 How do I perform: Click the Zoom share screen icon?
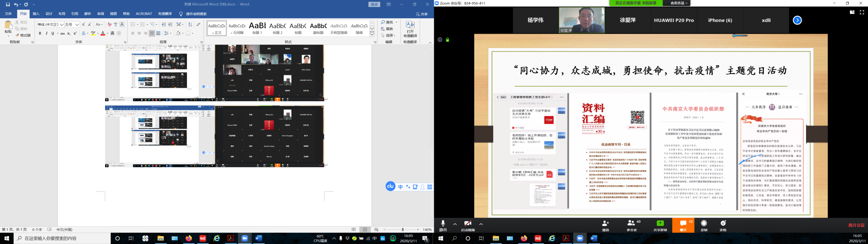(x=660, y=225)
